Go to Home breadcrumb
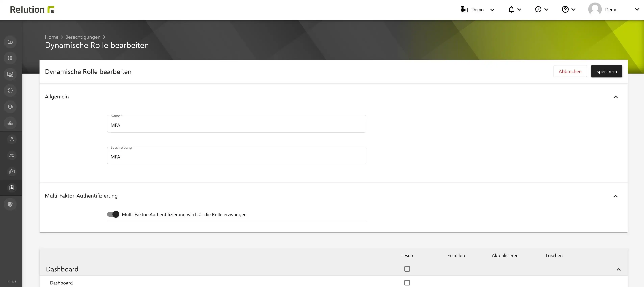 (52, 37)
